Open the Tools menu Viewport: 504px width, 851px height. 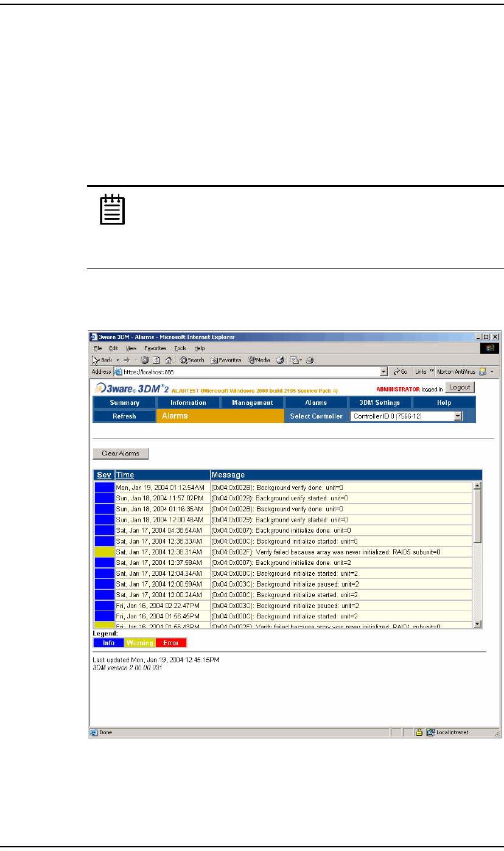[180, 348]
